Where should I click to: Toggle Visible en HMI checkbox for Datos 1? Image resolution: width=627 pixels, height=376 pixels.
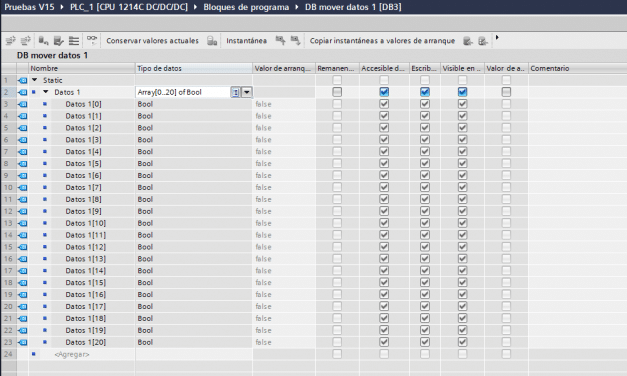(x=462, y=92)
